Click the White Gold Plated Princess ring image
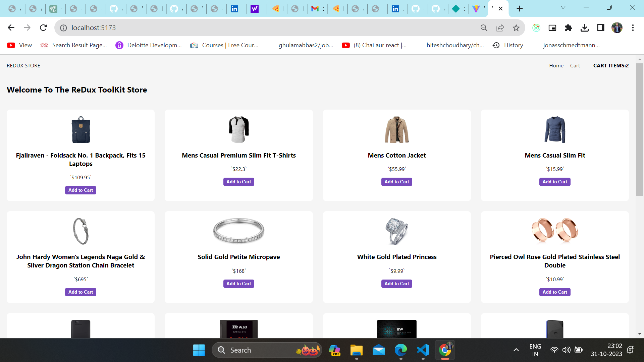Viewport: 644px width, 362px height. coord(396,231)
